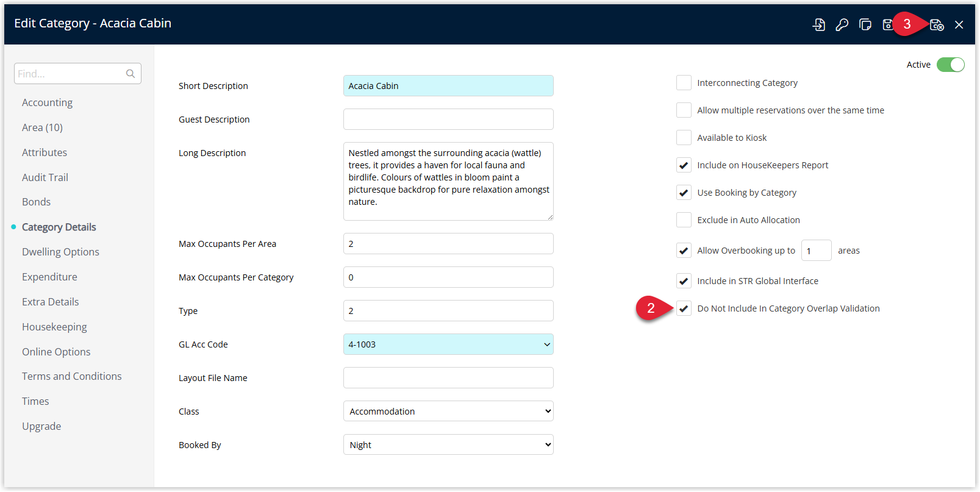Toggle the Allow Overbooking checkbox

[684, 251]
